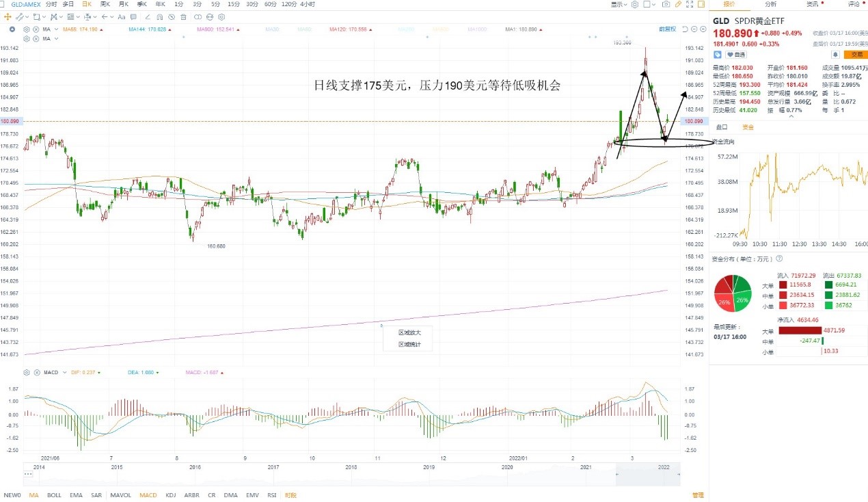Open the layout square dropdown

[649, 4]
